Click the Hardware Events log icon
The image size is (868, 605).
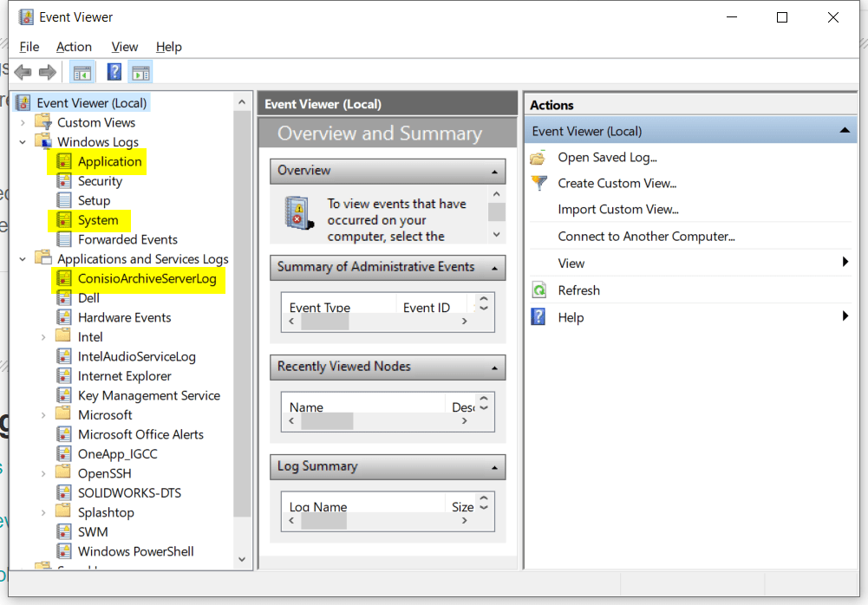[64, 318]
